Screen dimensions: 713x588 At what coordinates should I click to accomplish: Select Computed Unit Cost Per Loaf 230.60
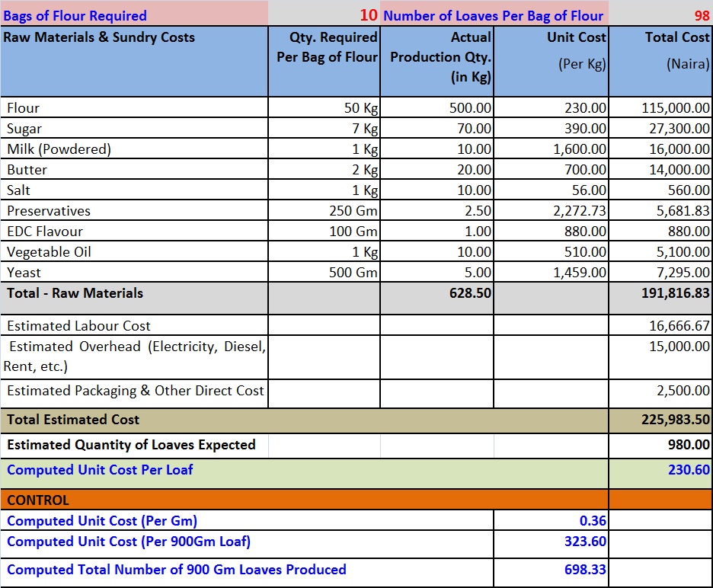coord(689,470)
